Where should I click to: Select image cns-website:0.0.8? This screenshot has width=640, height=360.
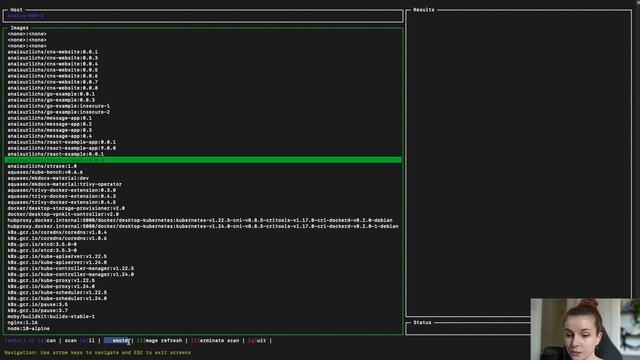pyautogui.click(x=53, y=88)
